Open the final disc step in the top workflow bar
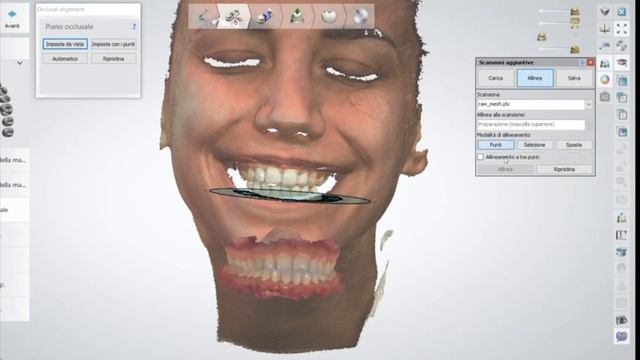Image resolution: width=640 pixels, height=360 pixels. (x=360, y=17)
